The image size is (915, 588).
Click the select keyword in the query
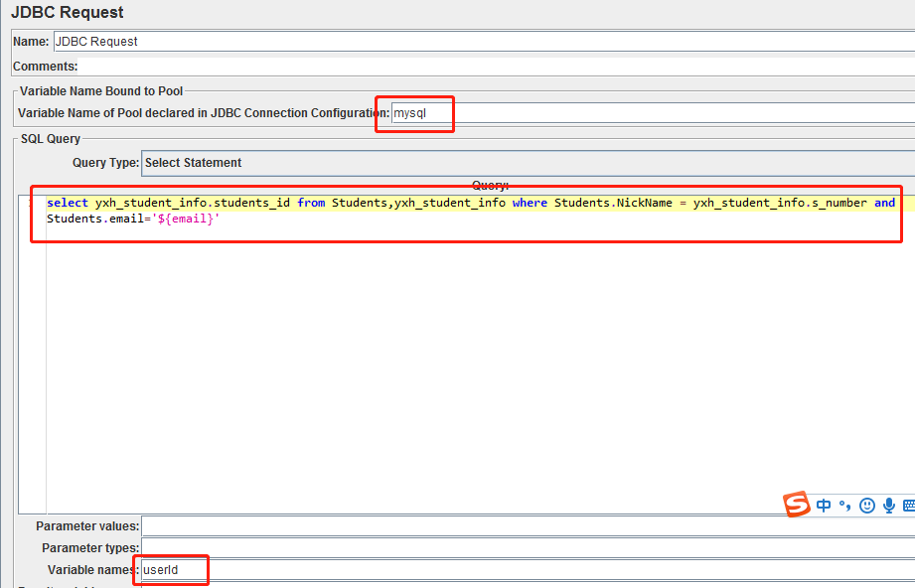pyautogui.click(x=68, y=203)
